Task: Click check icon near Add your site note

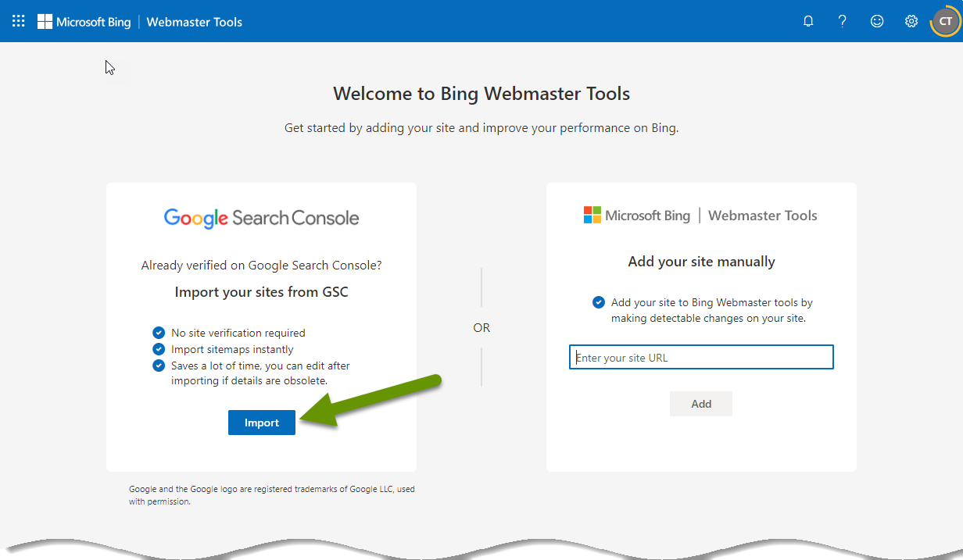Action: [x=598, y=302]
